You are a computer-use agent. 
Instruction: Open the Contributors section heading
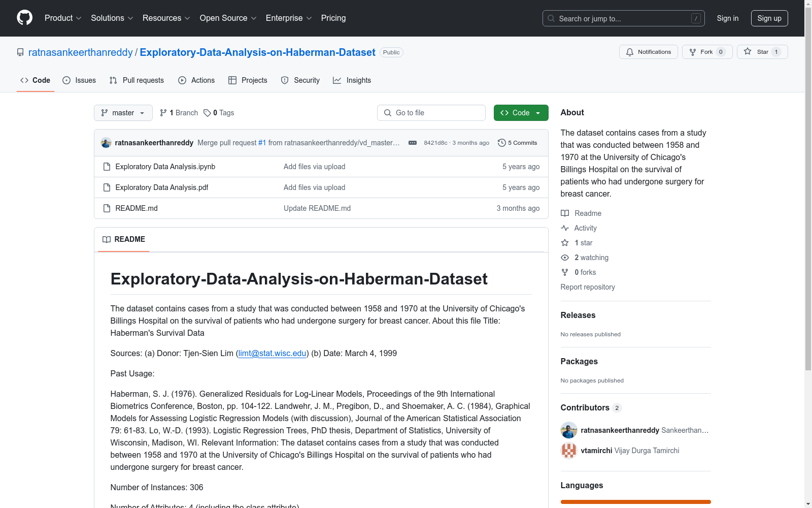pos(585,407)
